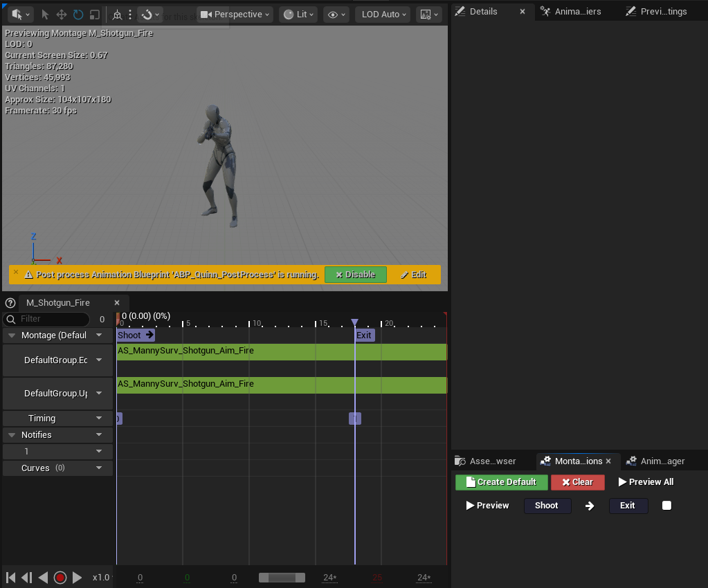Switch to the Anim...ager tab
The image size is (708, 588).
click(655, 461)
